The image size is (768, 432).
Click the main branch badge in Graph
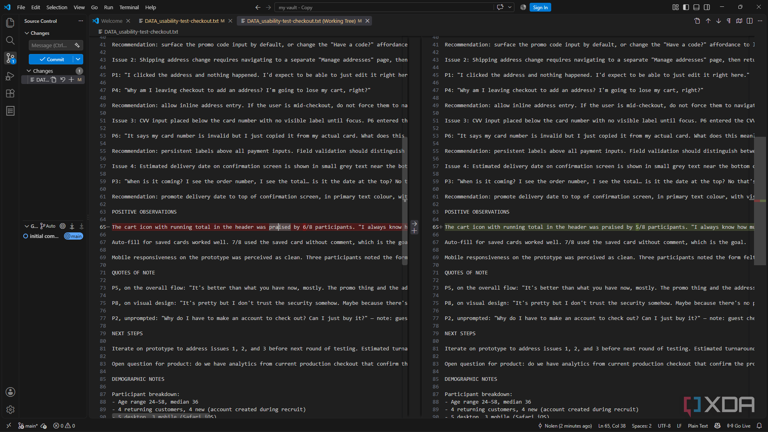pos(73,236)
